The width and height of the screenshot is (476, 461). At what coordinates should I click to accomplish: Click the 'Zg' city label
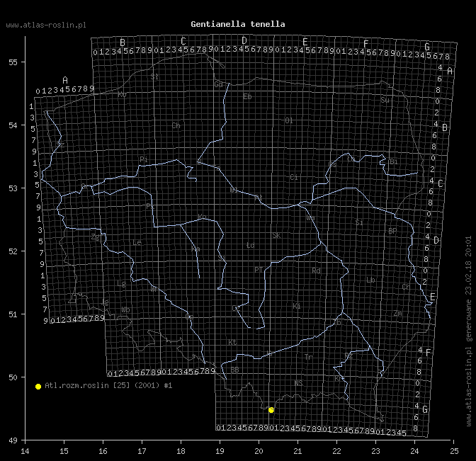[x=96, y=237]
